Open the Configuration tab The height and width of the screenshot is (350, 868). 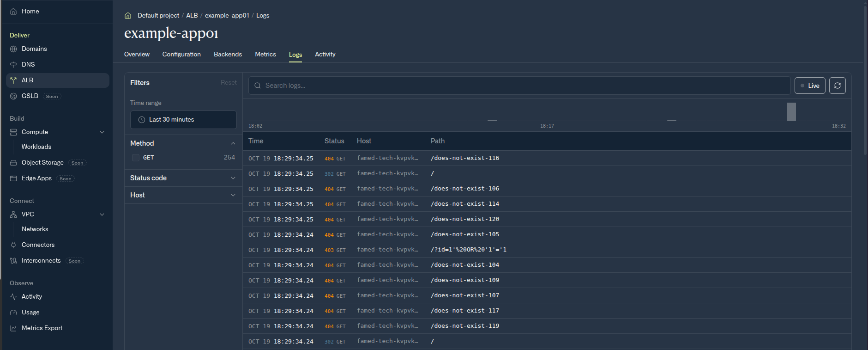181,55
